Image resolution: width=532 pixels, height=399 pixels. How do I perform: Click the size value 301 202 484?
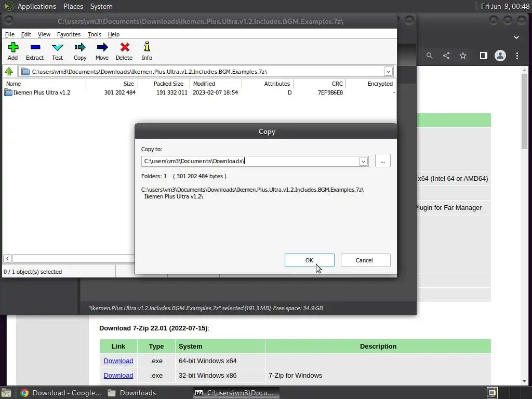click(x=120, y=92)
